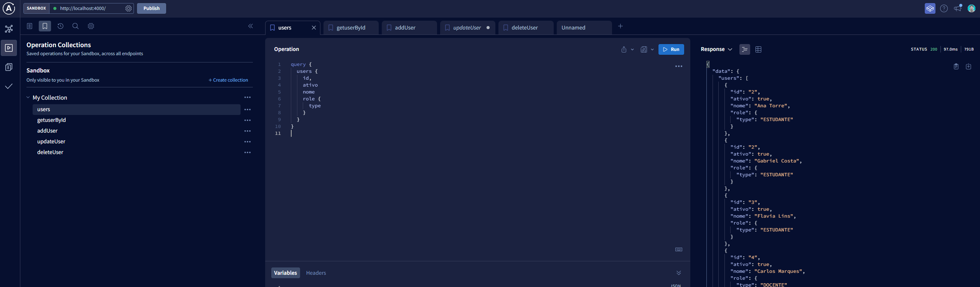Open announcements megaphone icon
Viewport: 980px width, 287px height.
coord(958,8)
